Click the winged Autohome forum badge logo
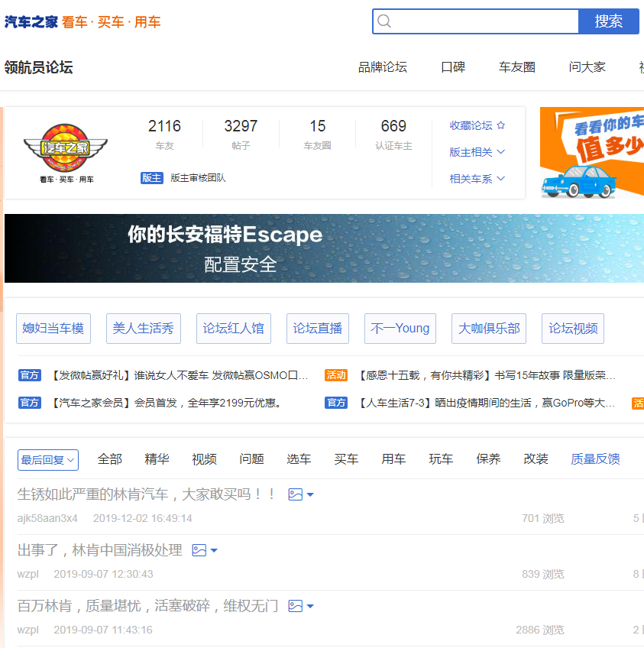Image resolution: width=644 pixels, height=648 pixels. (66, 147)
